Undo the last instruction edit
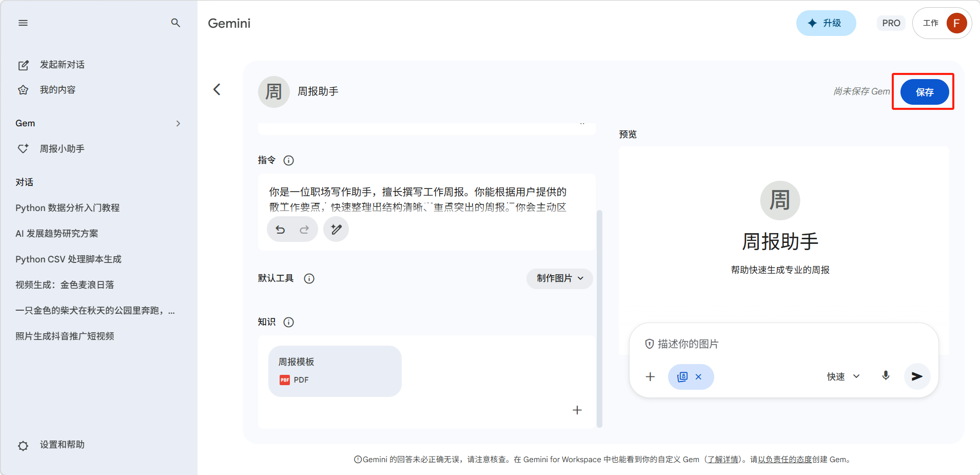This screenshot has height=475, width=980. tap(280, 230)
